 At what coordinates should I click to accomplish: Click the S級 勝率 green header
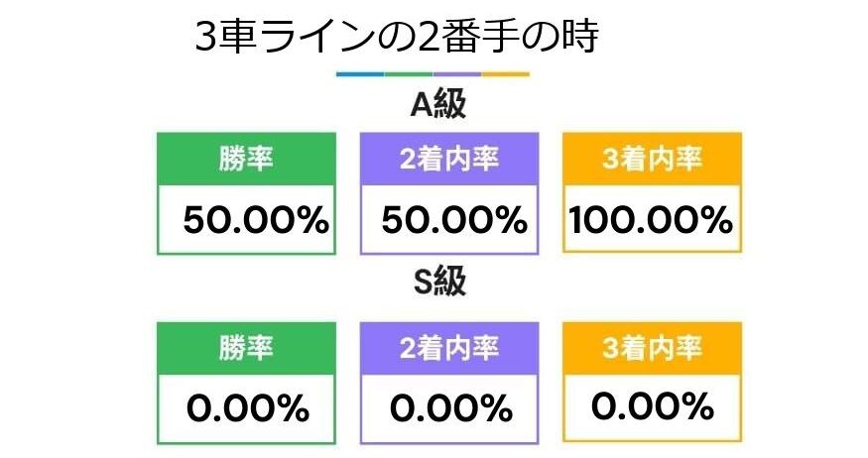246,349
